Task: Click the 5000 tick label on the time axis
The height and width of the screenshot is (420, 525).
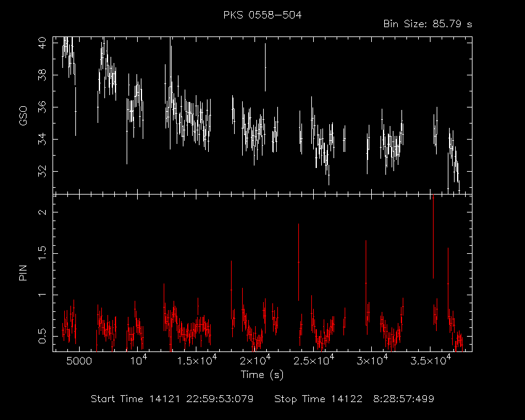Action: (79, 361)
